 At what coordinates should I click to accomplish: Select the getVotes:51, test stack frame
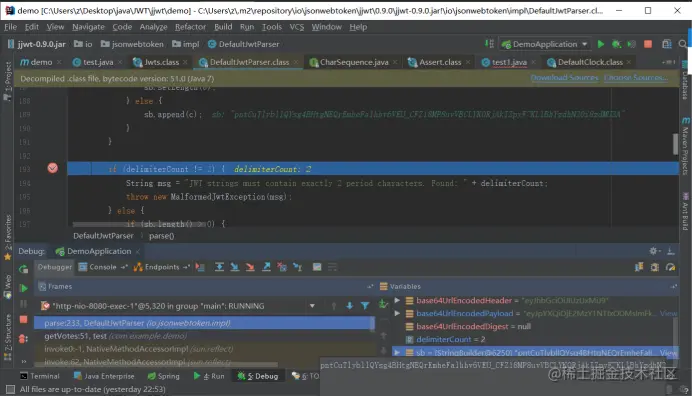pos(203,336)
